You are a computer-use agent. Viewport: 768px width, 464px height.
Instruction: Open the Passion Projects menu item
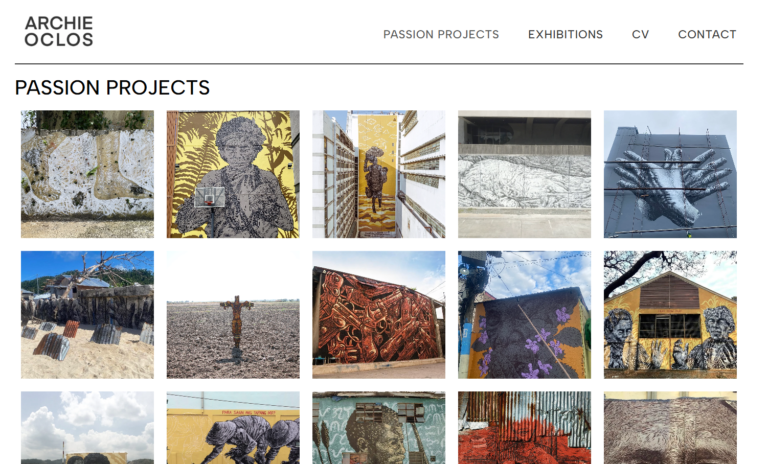(441, 34)
